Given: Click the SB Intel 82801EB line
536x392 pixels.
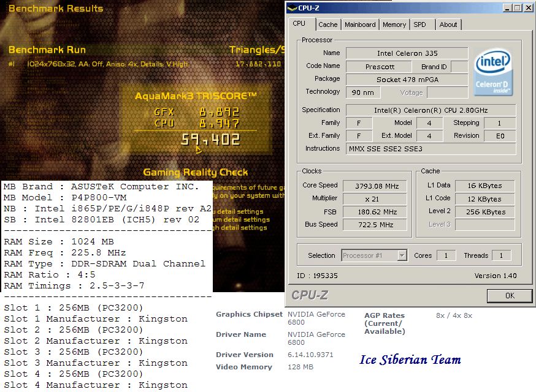Looking at the screenshot, I should (x=101, y=219).
